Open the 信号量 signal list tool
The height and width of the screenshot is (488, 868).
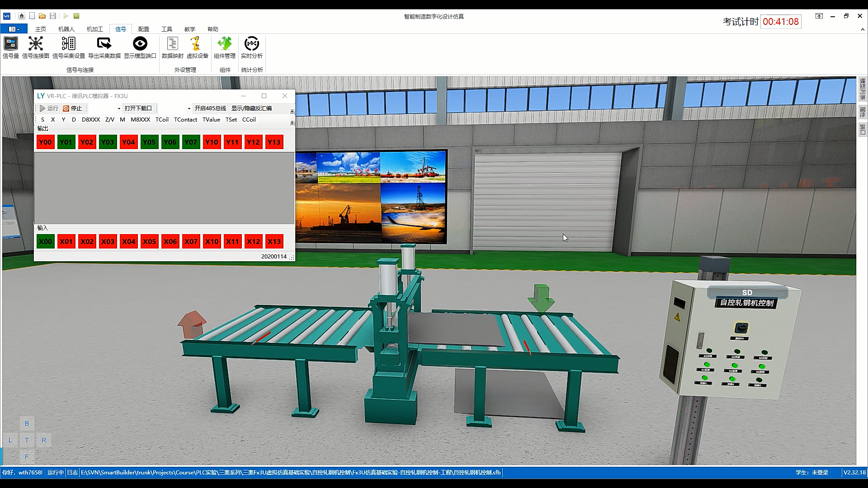[11, 47]
